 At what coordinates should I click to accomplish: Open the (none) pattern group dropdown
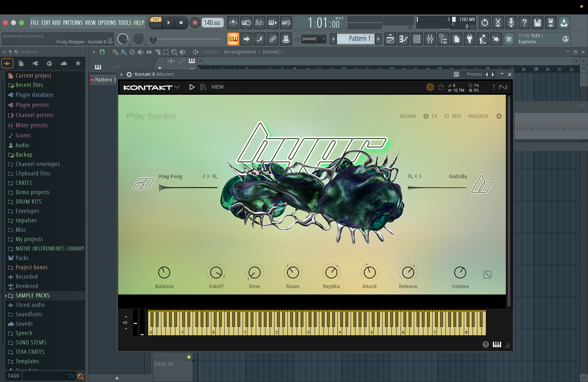click(313, 39)
